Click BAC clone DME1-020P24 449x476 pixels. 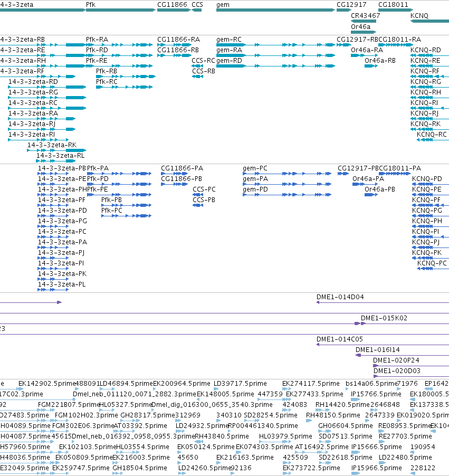[396, 360]
